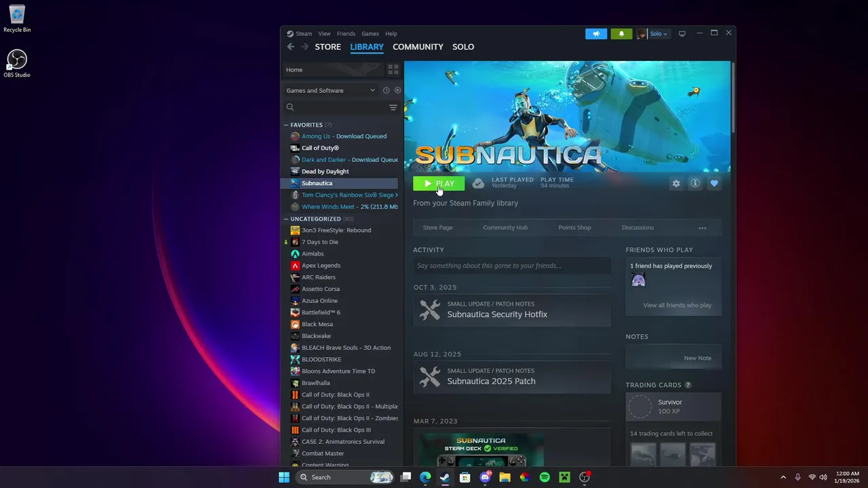Toggle Subnautica favorite heart icon

click(x=714, y=184)
